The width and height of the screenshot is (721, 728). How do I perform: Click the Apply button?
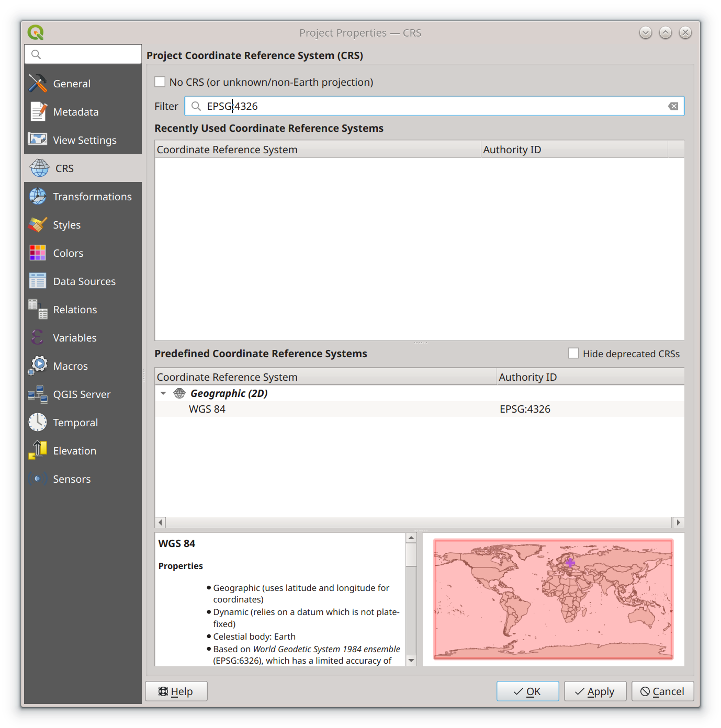point(595,691)
